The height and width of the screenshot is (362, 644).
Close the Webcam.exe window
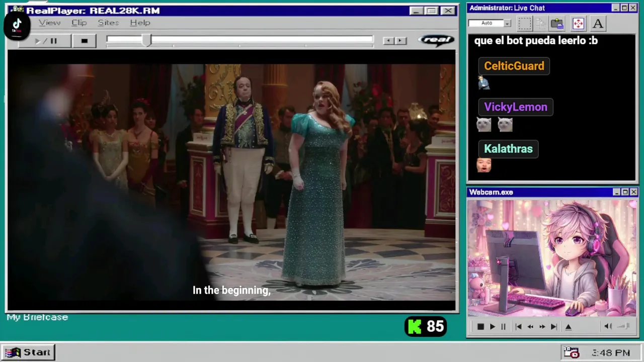pos(634,192)
